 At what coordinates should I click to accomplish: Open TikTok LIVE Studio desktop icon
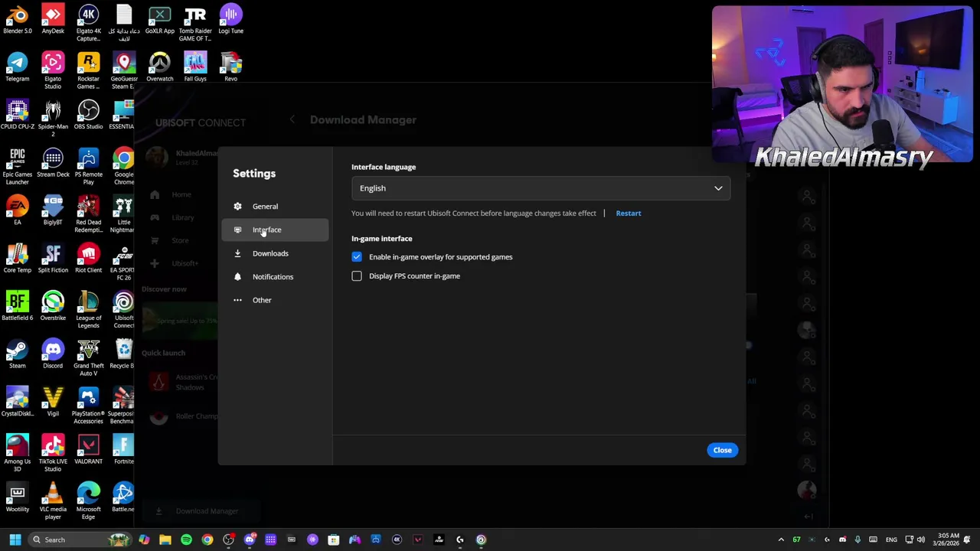[x=53, y=453]
